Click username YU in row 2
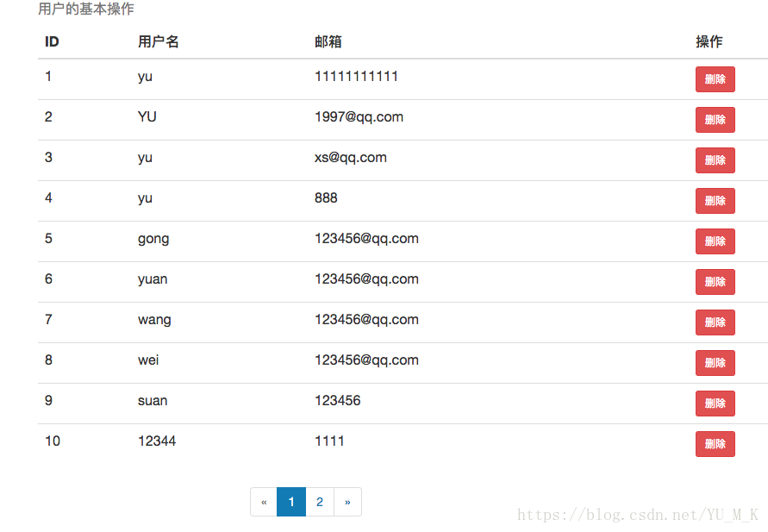 (147, 117)
